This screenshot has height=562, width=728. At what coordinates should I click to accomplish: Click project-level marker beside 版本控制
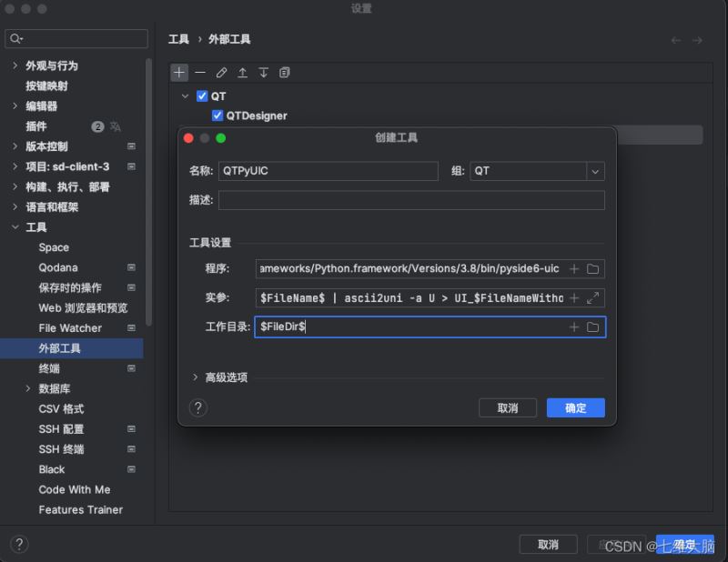[x=131, y=146]
